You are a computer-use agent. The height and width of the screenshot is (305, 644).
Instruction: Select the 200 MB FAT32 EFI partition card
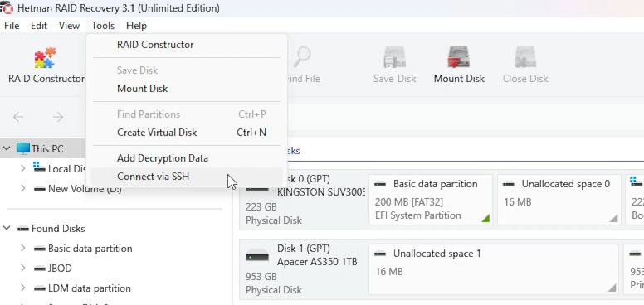431,200
